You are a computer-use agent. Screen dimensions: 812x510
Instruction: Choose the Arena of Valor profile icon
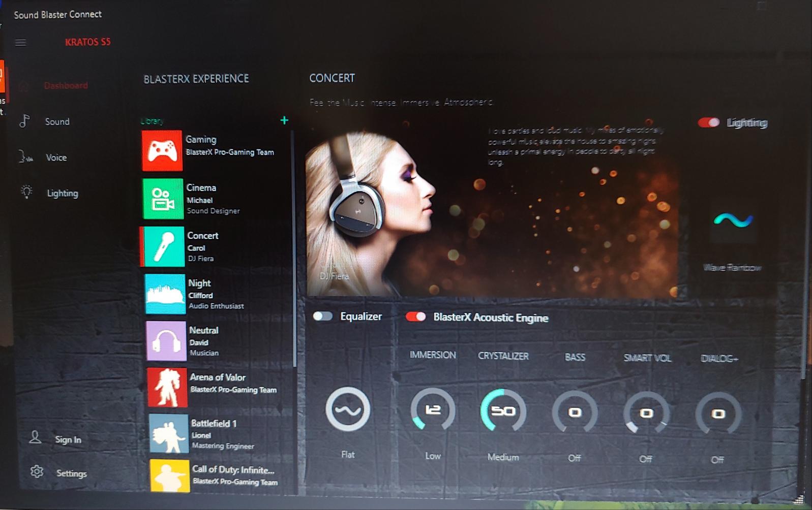(167, 388)
